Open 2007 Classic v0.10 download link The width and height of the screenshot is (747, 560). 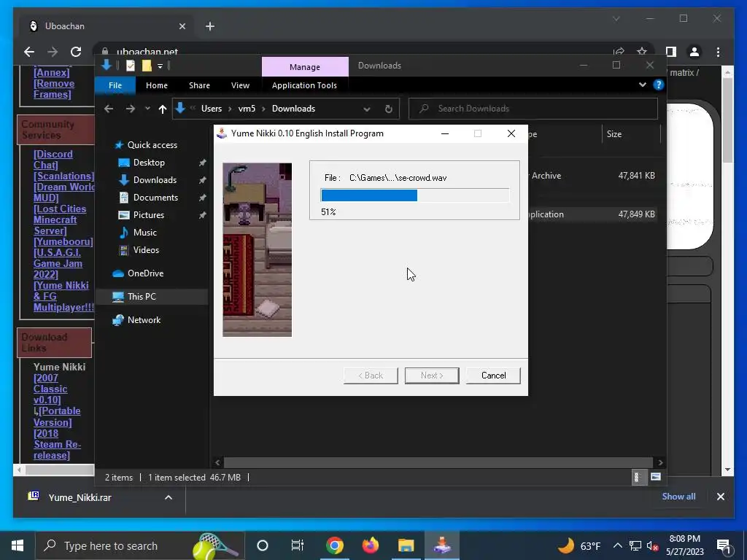point(50,389)
